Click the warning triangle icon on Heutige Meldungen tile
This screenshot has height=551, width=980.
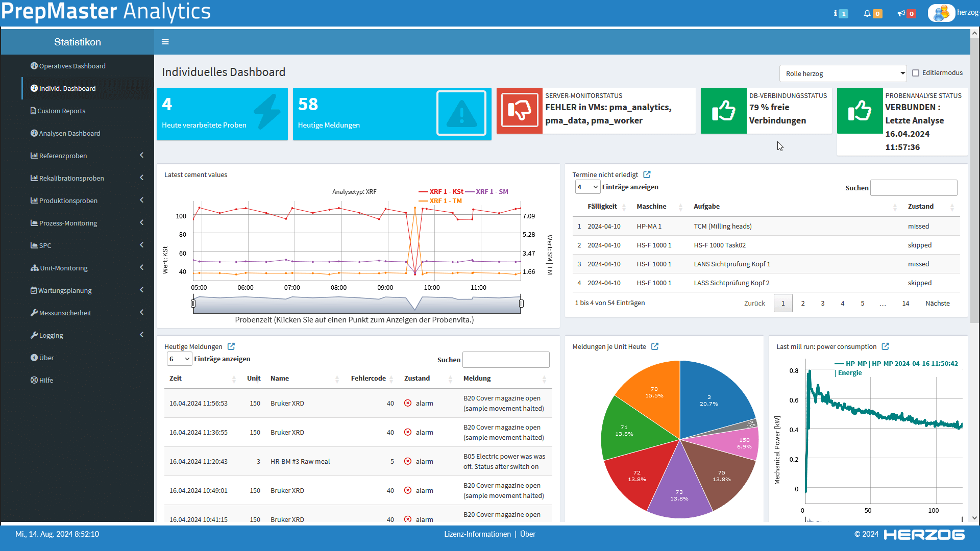pos(461,113)
